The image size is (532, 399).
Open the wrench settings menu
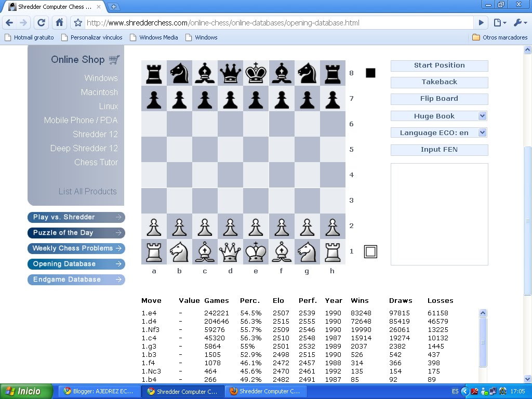520,23
